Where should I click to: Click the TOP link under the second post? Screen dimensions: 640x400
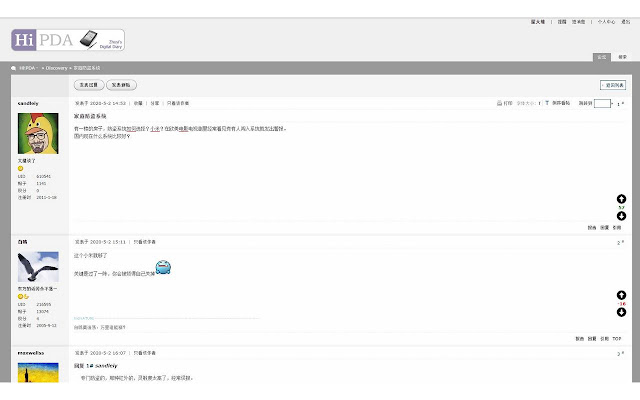(x=619, y=339)
